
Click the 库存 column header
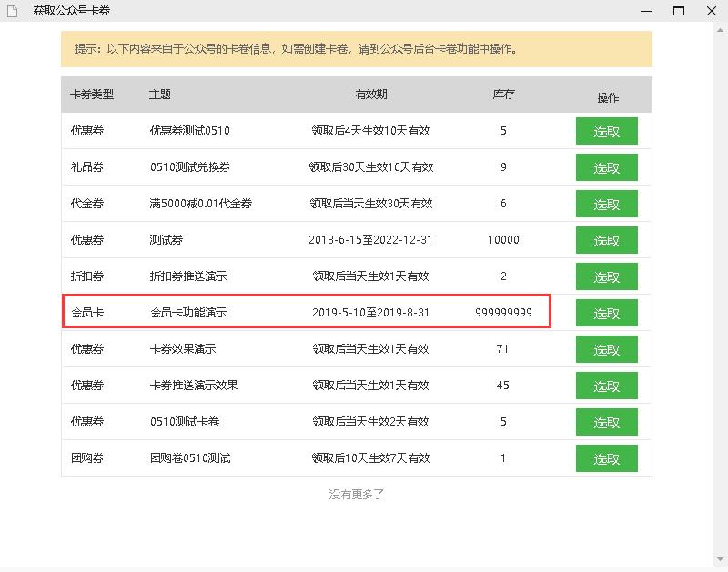tap(504, 95)
